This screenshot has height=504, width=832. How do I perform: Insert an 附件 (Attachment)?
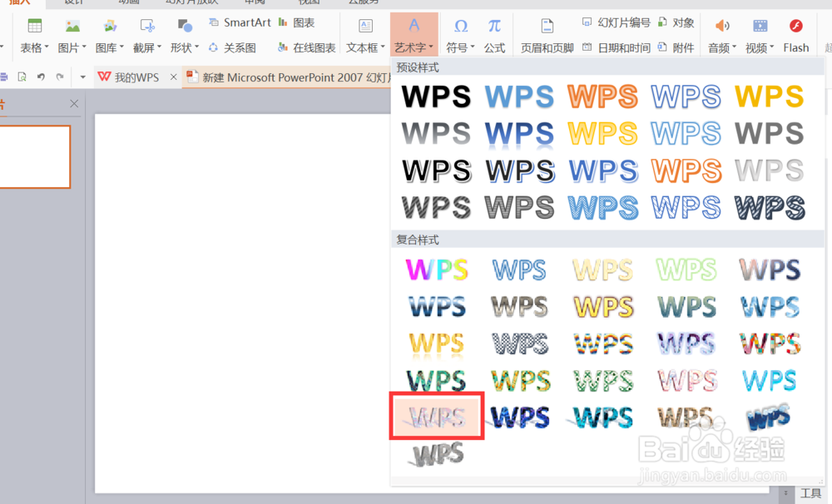[x=676, y=47]
